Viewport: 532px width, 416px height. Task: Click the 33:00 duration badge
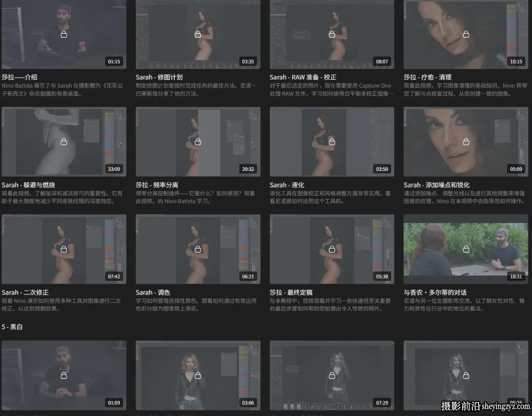pyautogui.click(x=114, y=169)
